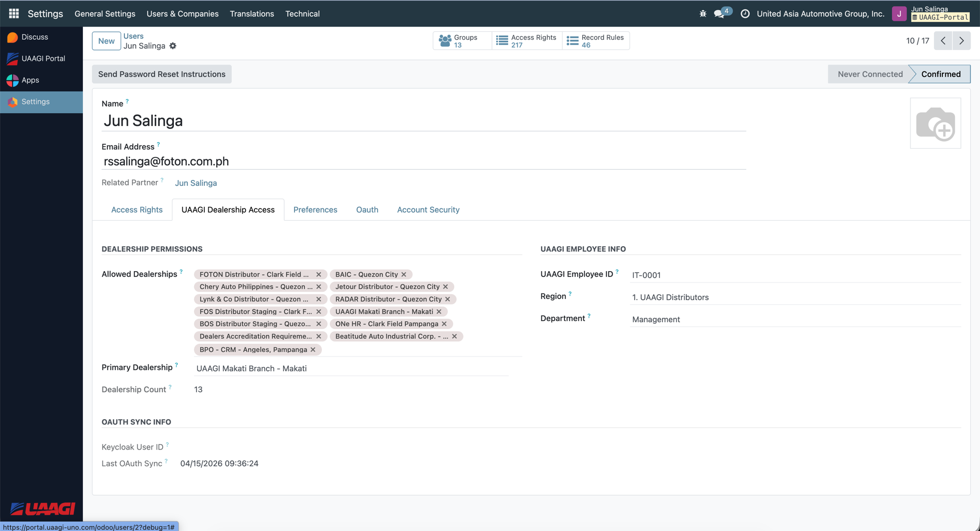This screenshot has height=531, width=980.
Task: Open the Jun Salinga related partner link
Action: (196, 182)
